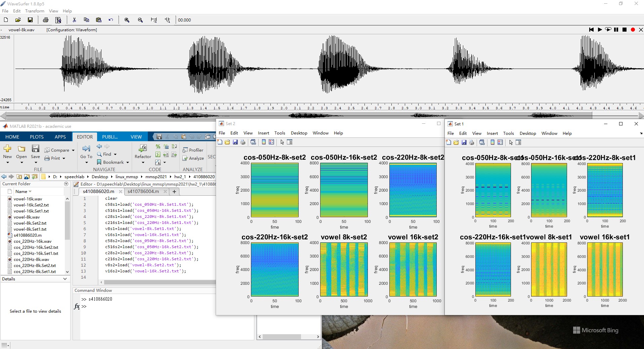
Task: Play the vowel-8k.wav sound
Action: coord(600,30)
